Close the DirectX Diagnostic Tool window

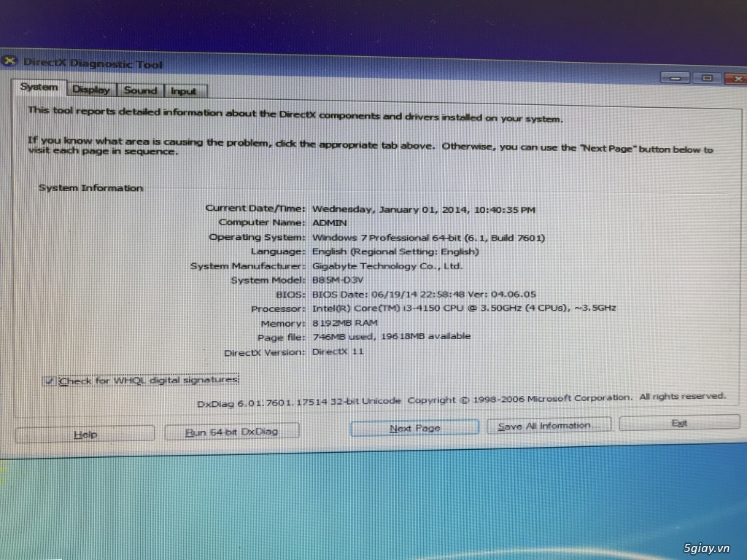coord(736,79)
